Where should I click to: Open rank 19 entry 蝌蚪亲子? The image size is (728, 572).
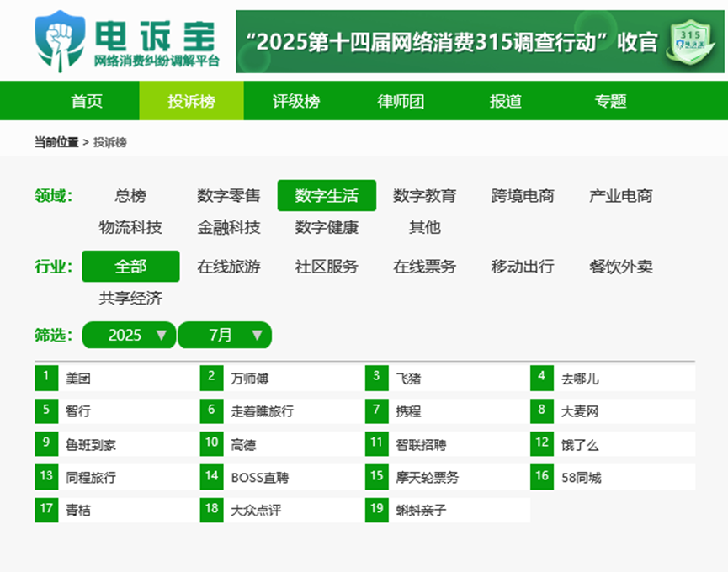(448, 510)
